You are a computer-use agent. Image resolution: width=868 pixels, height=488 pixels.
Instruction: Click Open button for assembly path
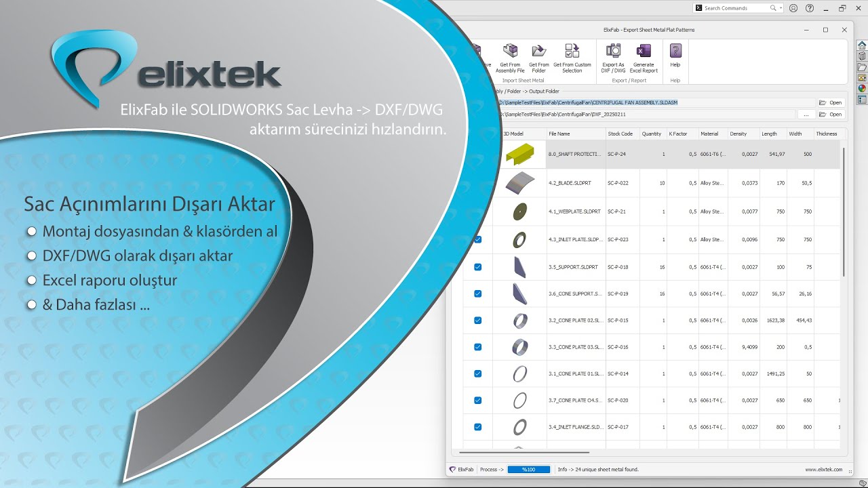click(x=831, y=102)
